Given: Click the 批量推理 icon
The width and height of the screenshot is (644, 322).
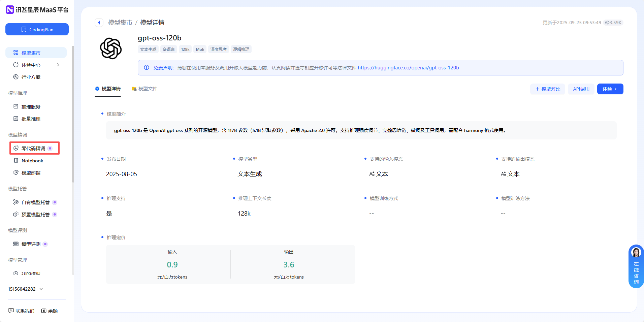Looking at the screenshot, I should 16,119.
